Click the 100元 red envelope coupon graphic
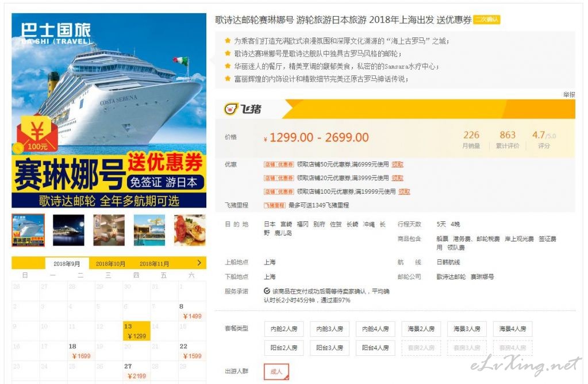The width and height of the screenshot is (588, 384). tap(37, 135)
